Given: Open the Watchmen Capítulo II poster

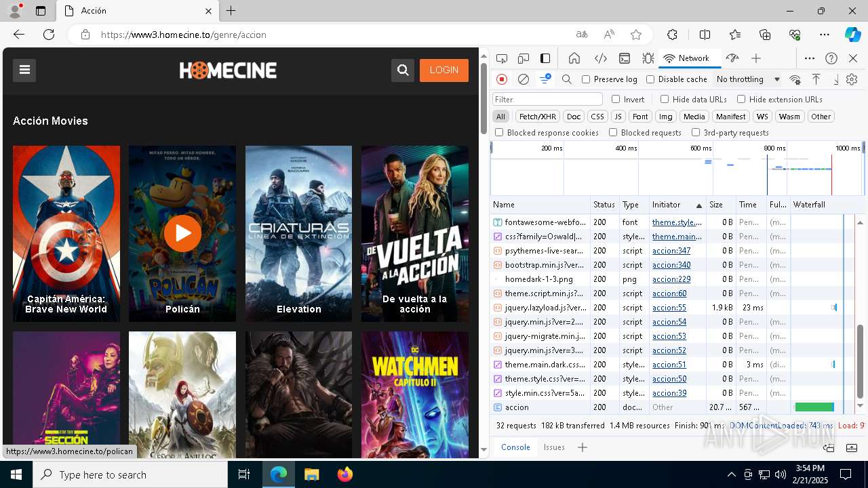Looking at the screenshot, I should 415,394.
